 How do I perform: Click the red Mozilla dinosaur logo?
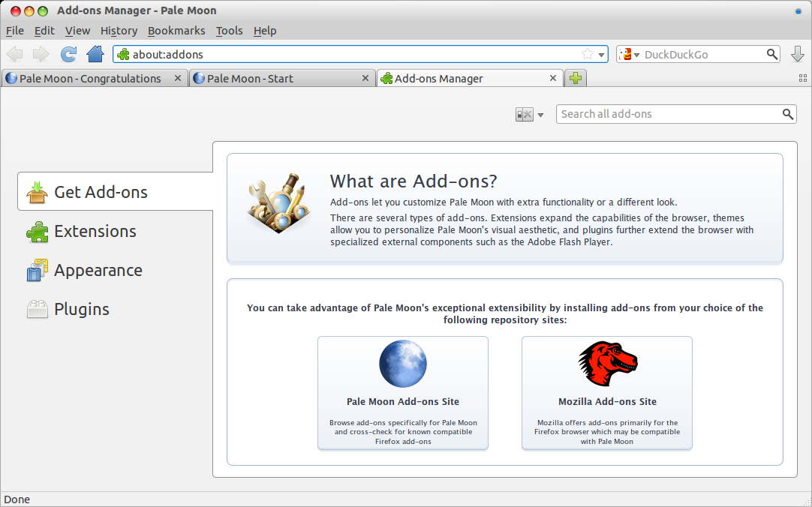pos(607,363)
